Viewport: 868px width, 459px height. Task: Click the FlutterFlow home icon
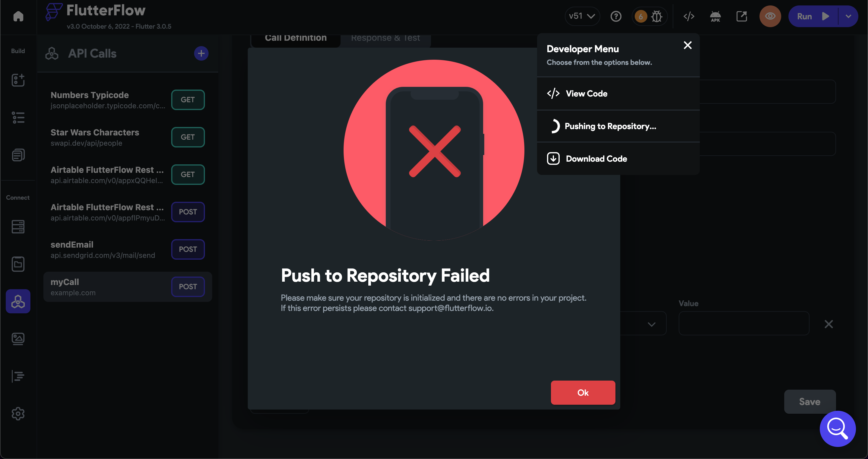tap(18, 16)
